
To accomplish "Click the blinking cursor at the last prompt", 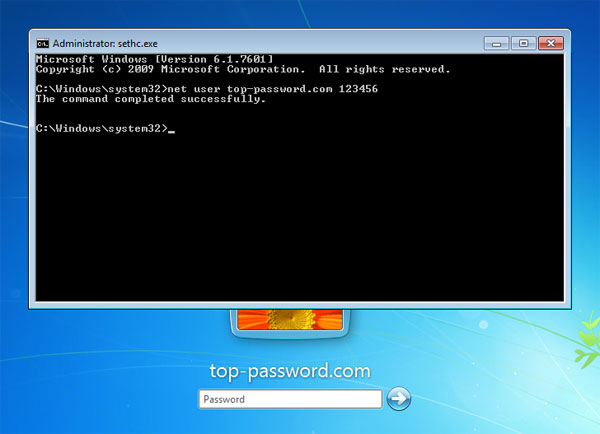I will pyautogui.click(x=171, y=131).
